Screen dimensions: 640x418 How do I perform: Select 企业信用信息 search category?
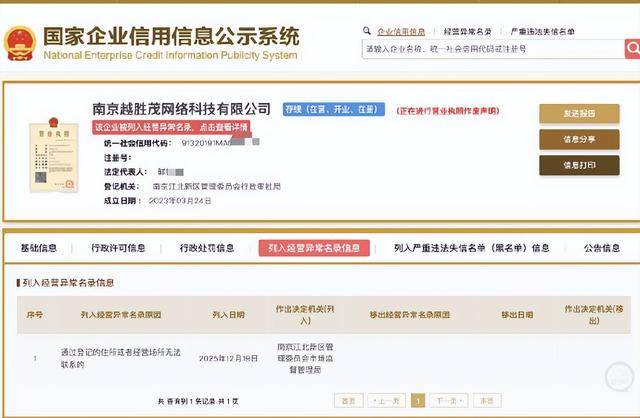[x=401, y=32]
